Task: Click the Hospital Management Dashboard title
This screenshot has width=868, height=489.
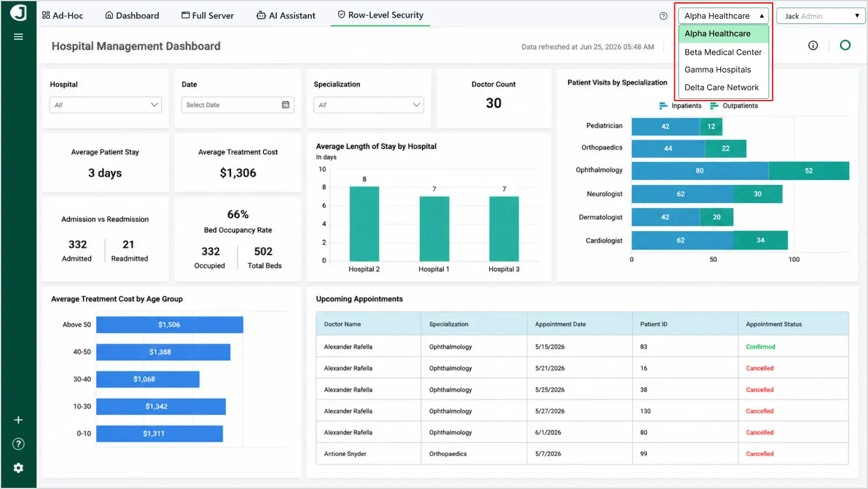Action: click(136, 46)
